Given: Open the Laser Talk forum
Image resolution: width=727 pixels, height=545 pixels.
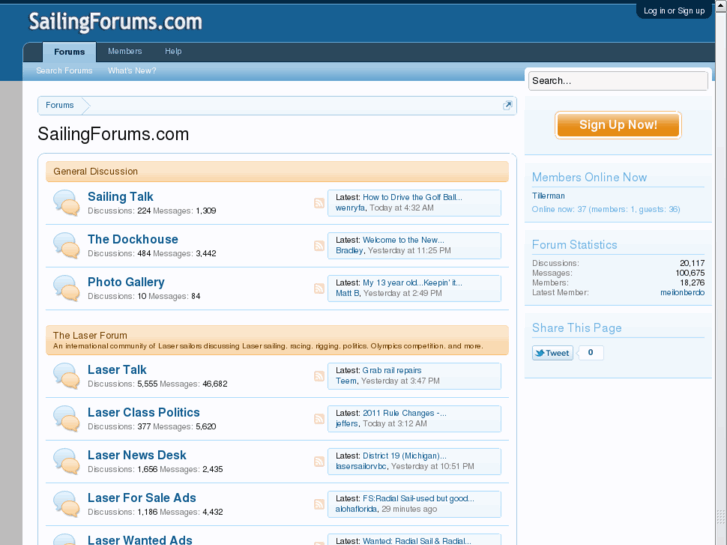Looking at the screenshot, I should tap(117, 370).
